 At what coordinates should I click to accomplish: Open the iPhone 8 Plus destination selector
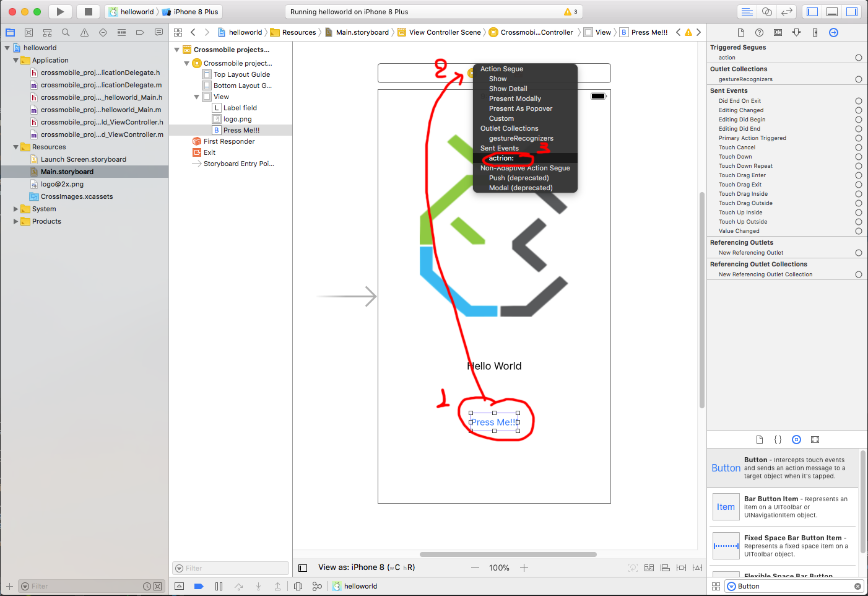point(191,12)
